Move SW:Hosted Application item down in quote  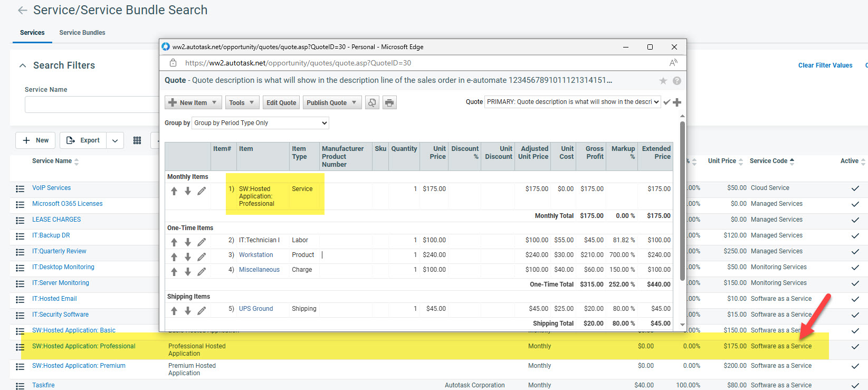click(188, 191)
